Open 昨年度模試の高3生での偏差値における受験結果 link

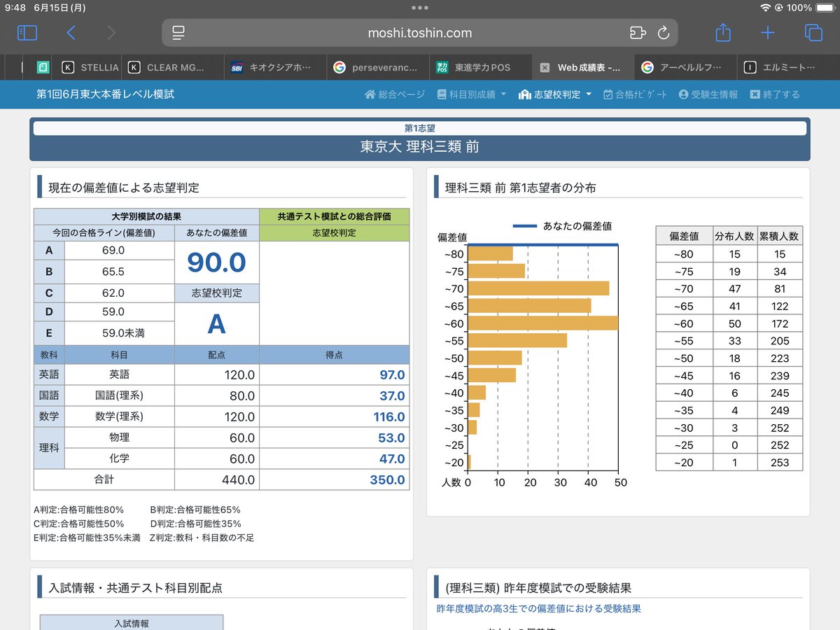(x=538, y=609)
